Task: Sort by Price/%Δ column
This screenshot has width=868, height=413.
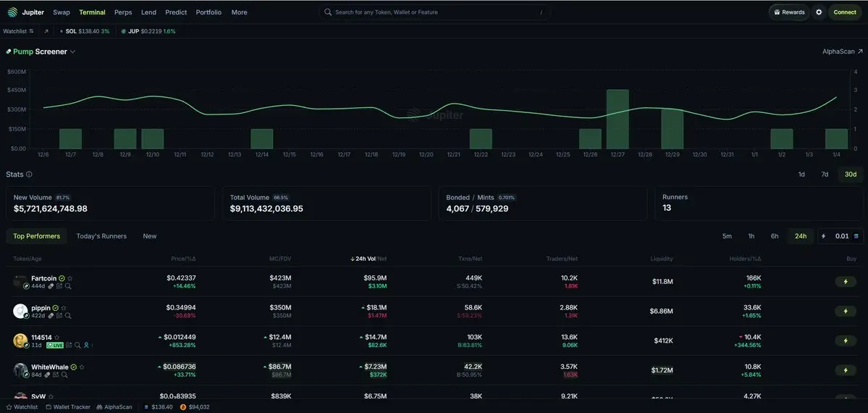Action: point(184,259)
